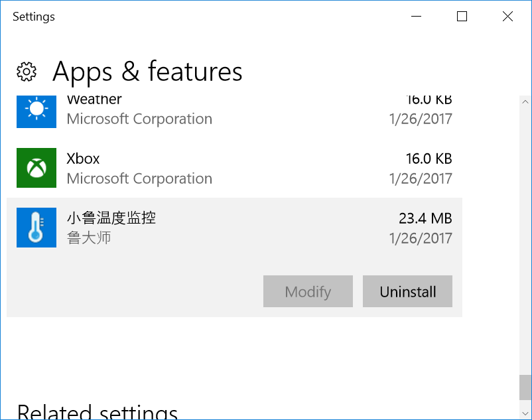Screen dimensions: 532x420
Task: Click scrollbar up arrow
Action: tap(525, 102)
